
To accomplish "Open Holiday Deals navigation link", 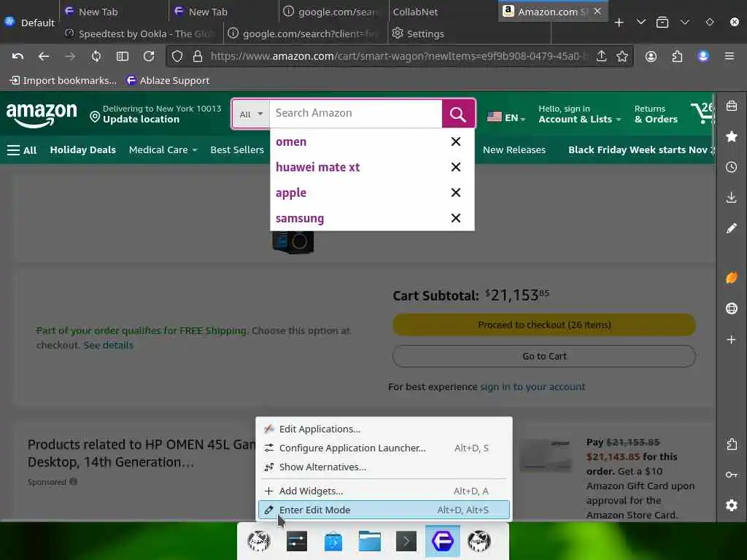I will 83,150.
